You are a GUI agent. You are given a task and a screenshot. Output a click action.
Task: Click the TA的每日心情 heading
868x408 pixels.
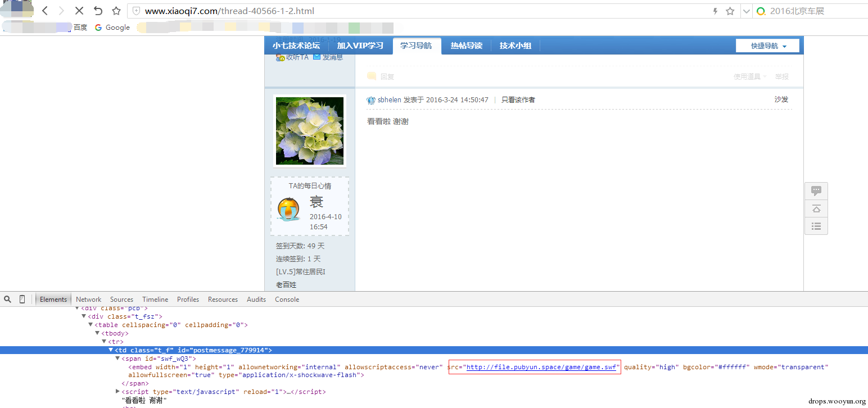310,186
